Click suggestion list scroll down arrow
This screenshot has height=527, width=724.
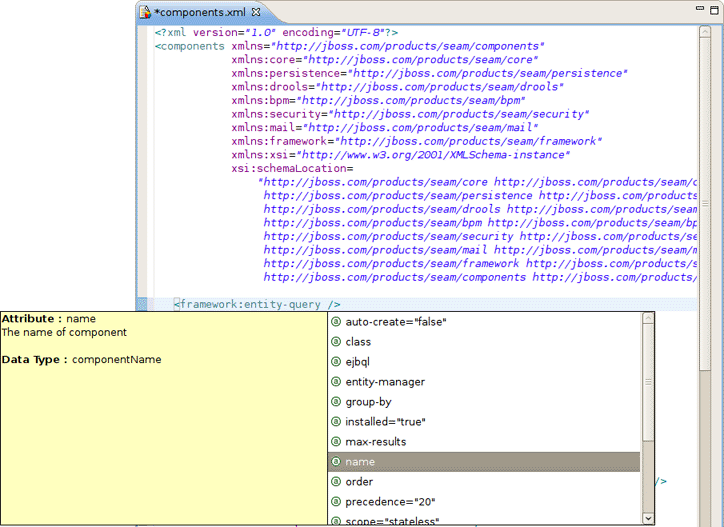click(x=648, y=519)
